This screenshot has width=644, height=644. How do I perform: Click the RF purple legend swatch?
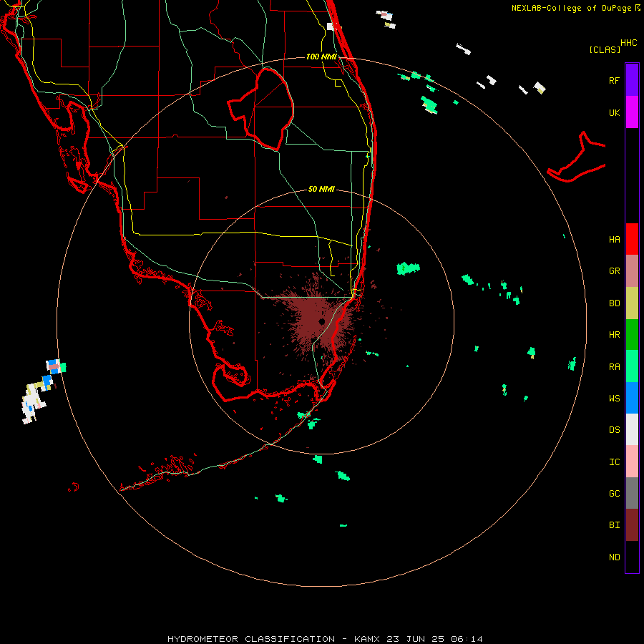coord(632,80)
